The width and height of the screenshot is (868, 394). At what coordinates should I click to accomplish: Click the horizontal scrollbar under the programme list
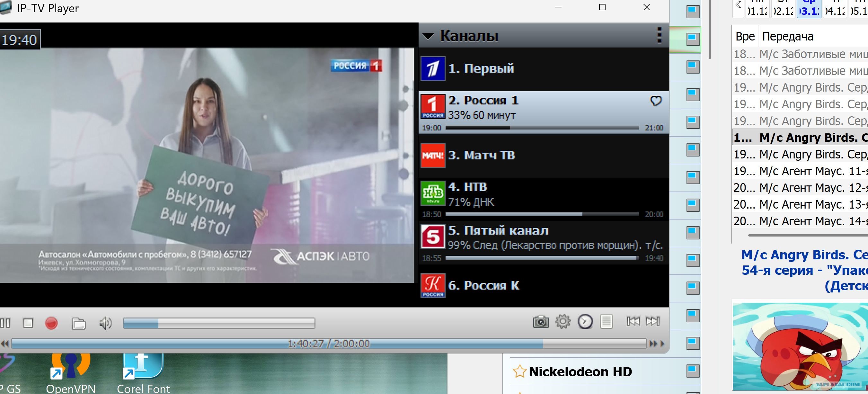[808, 235]
